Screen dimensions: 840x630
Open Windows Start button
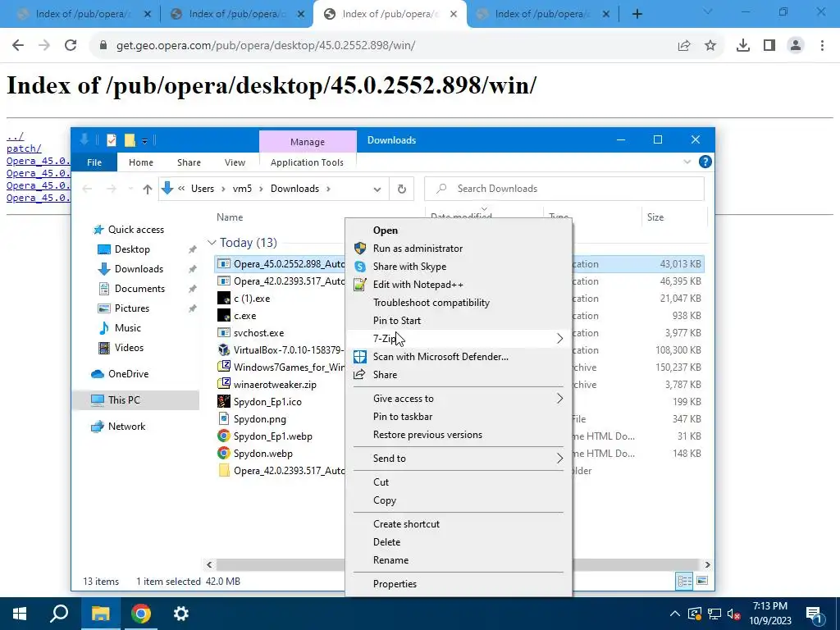(x=20, y=614)
